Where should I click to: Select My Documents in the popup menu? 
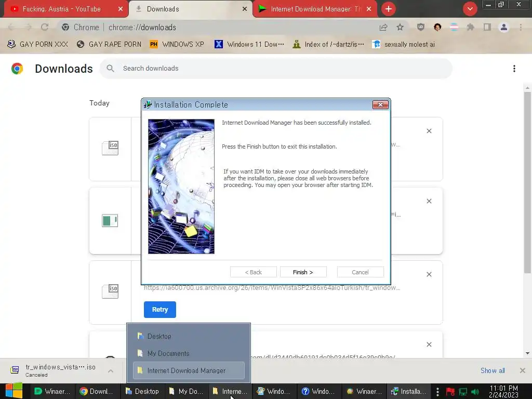click(189, 353)
